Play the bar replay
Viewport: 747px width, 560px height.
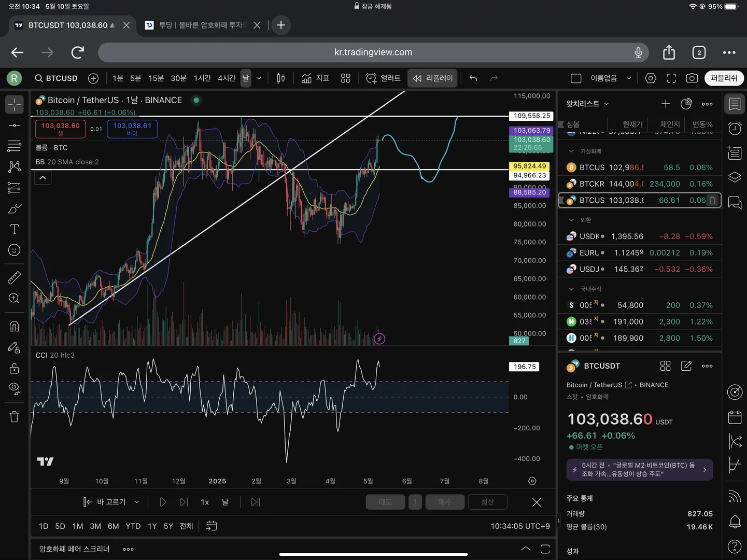(163, 502)
